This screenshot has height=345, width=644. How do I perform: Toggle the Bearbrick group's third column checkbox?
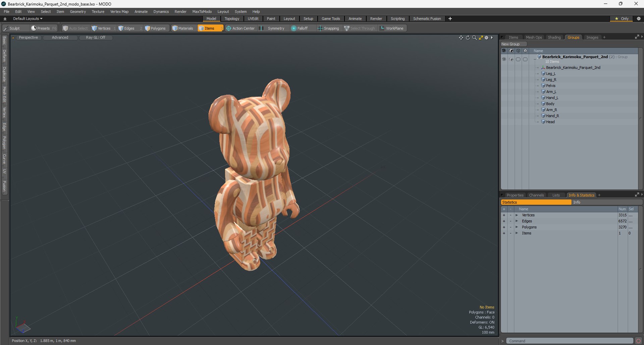click(518, 59)
